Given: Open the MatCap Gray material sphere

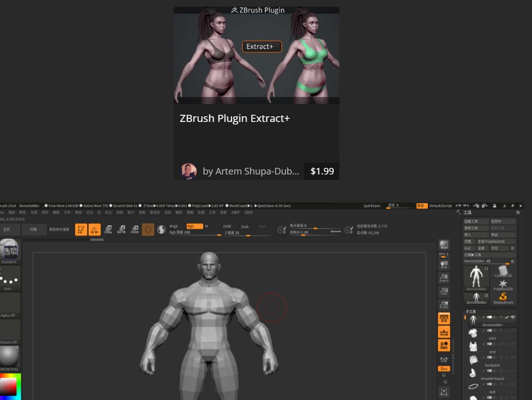Looking at the screenshot, I should pos(10,358).
